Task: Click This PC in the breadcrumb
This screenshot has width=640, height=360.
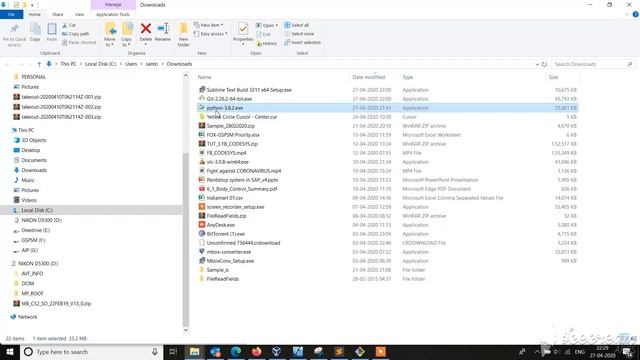Action: [x=68, y=64]
